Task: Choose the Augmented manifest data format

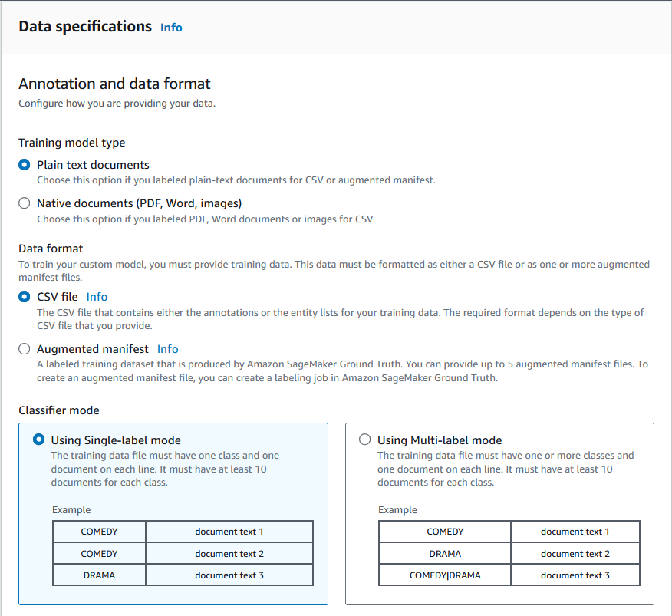Action: coord(24,348)
